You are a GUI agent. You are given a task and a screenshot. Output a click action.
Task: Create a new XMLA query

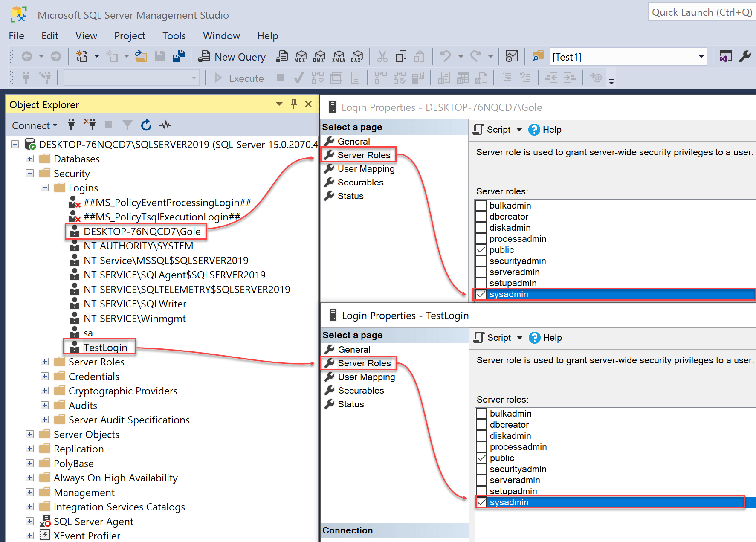[338, 56]
